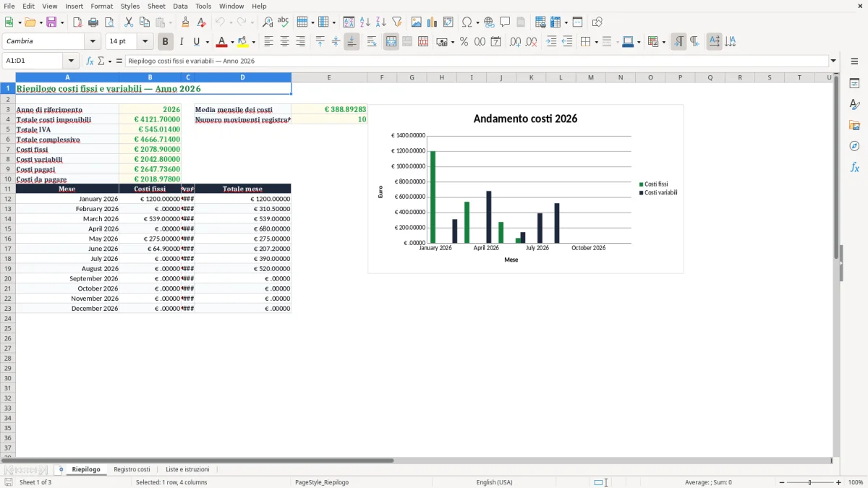Increase the cell indent
The height and width of the screenshot is (488, 868).
tap(551, 42)
